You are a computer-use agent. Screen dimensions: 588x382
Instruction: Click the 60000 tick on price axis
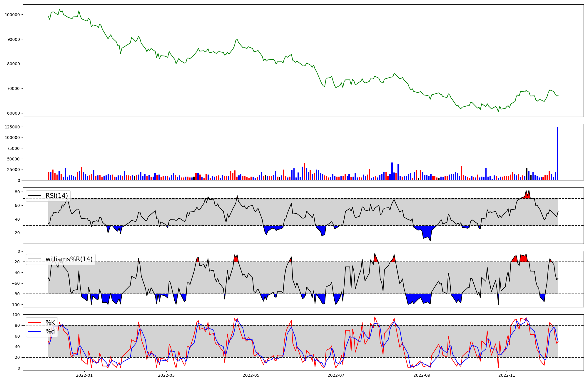pyautogui.click(x=14, y=113)
